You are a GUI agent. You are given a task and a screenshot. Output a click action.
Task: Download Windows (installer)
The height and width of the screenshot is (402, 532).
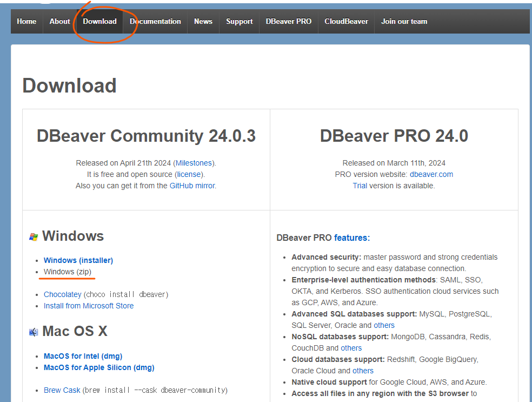(x=78, y=260)
